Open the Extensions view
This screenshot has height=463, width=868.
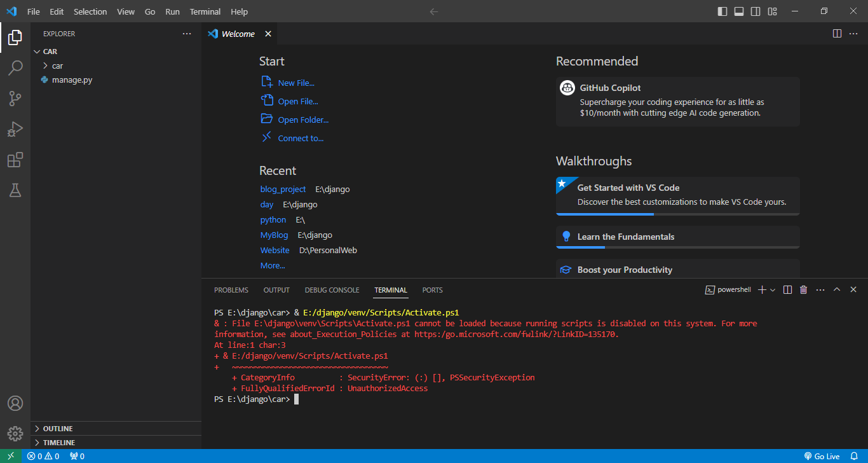coord(15,160)
